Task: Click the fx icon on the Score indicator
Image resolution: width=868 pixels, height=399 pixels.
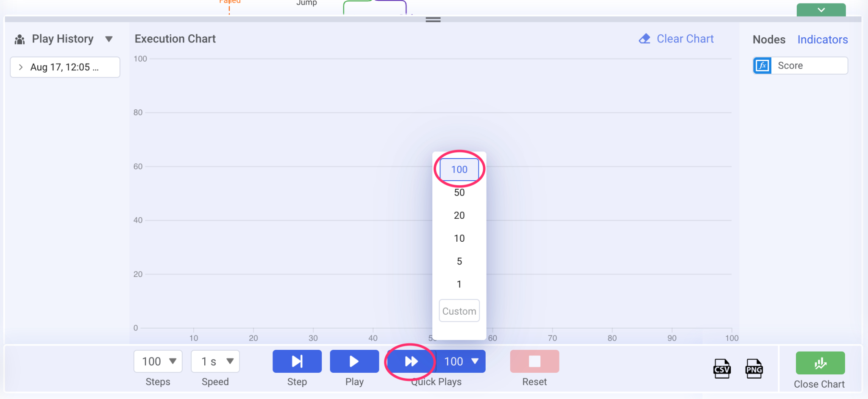Action: click(762, 65)
